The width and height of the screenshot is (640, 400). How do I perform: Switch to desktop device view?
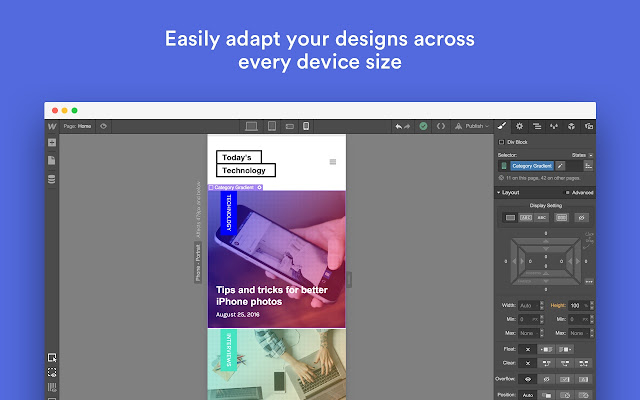[x=251, y=127]
